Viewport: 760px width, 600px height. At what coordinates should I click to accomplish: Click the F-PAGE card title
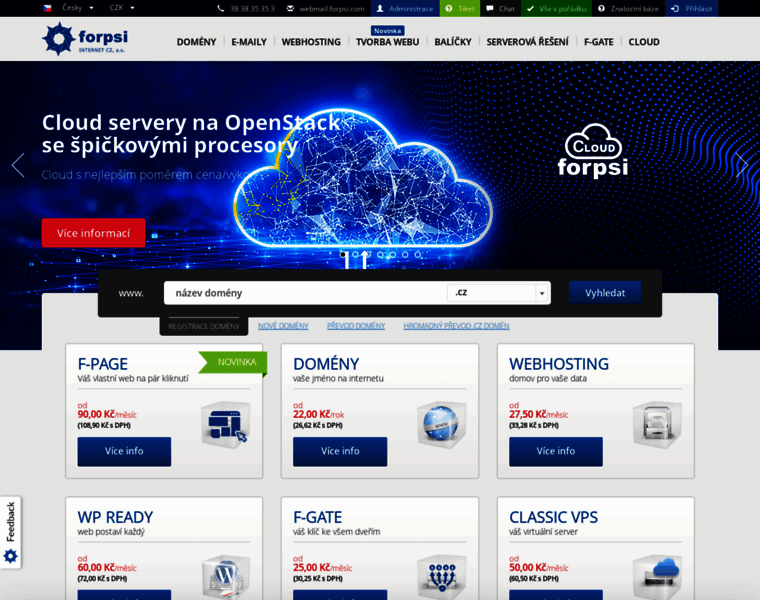[103, 364]
